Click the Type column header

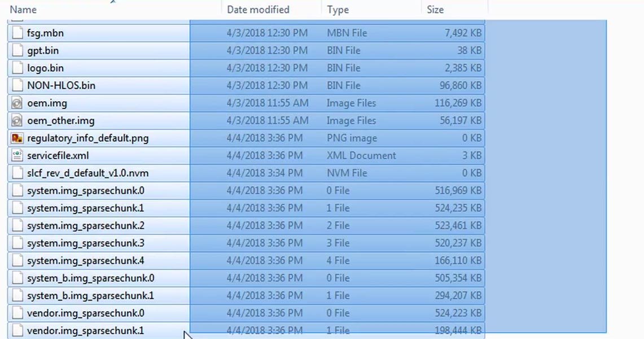pos(338,10)
